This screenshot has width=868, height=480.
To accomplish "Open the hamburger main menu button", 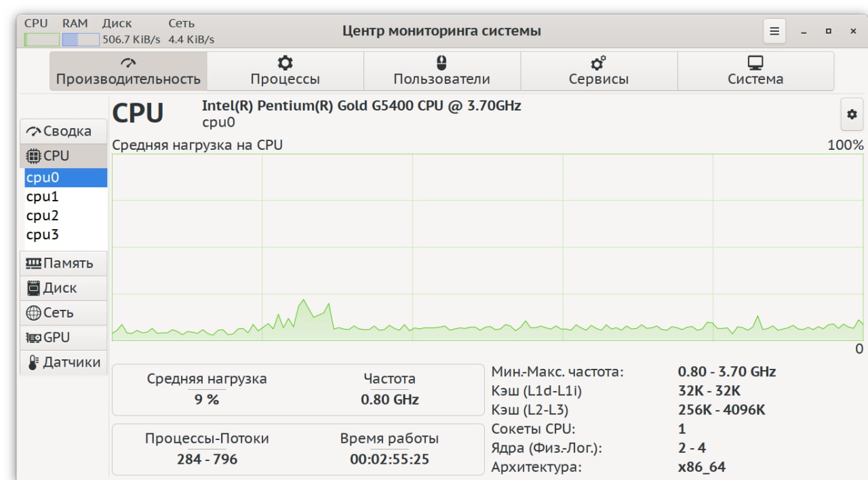I will click(x=774, y=31).
